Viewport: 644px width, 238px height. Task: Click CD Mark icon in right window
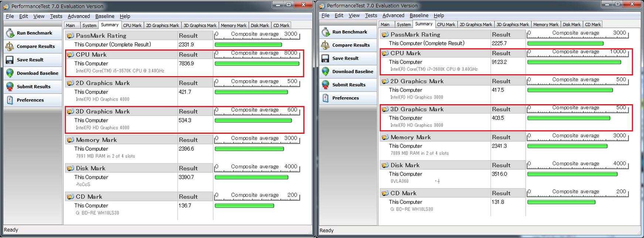pyautogui.click(x=385, y=193)
